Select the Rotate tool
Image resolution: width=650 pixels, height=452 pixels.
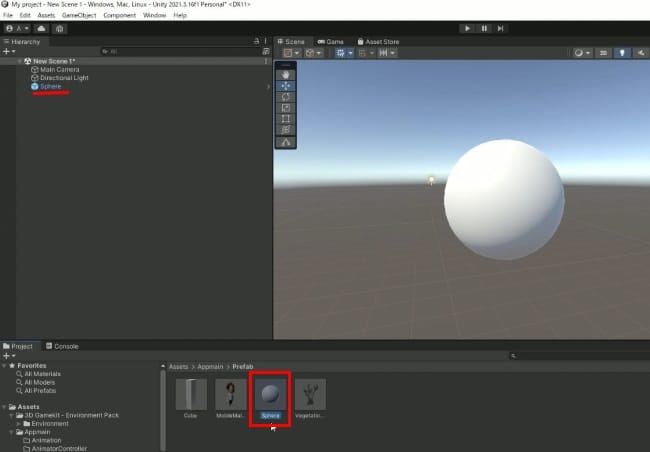286,97
